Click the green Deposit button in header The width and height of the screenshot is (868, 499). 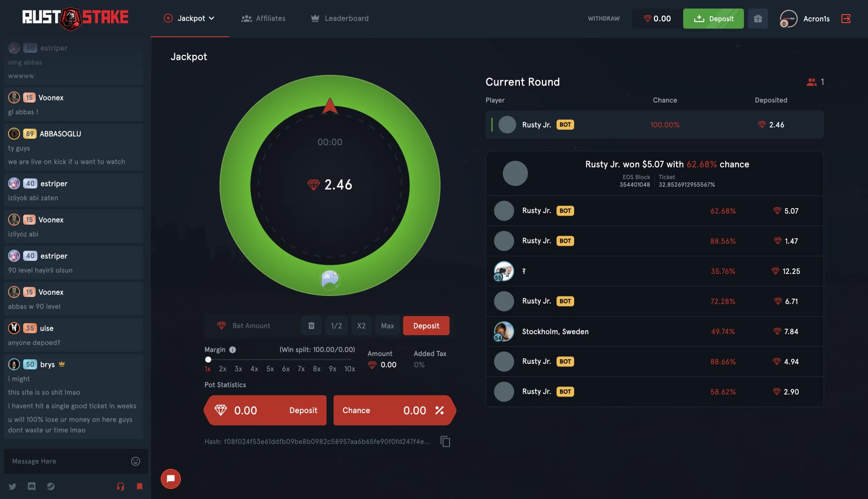click(x=713, y=19)
